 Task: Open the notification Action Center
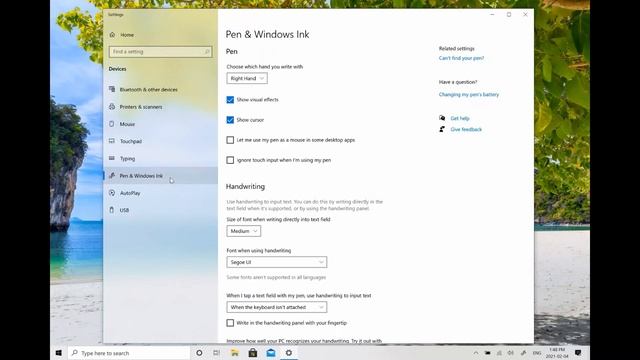(578, 353)
